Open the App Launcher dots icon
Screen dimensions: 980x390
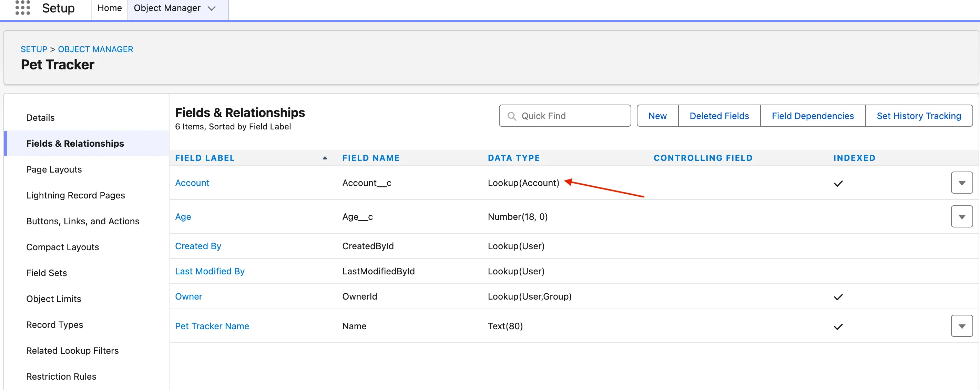22,8
